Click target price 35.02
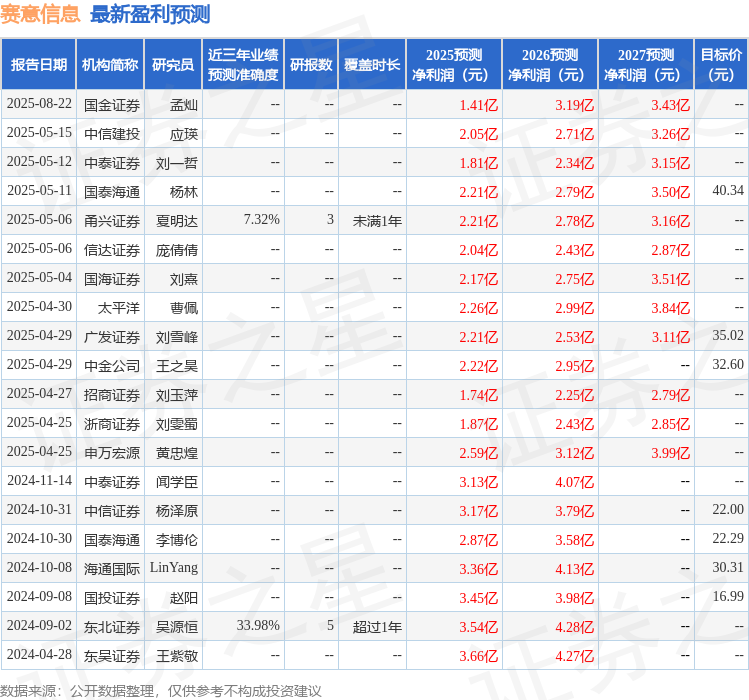Screen dimensions: 749x700 (728, 335)
